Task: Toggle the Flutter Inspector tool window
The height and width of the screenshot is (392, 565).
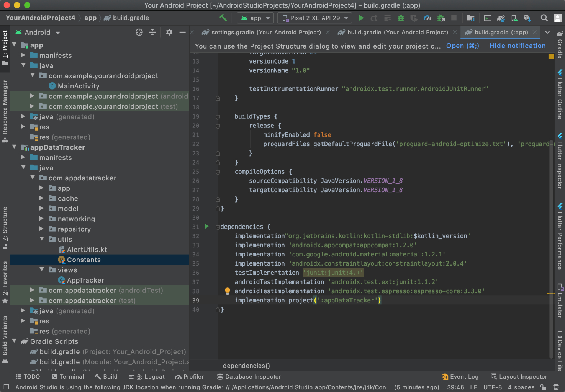Action: tap(560, 161)
